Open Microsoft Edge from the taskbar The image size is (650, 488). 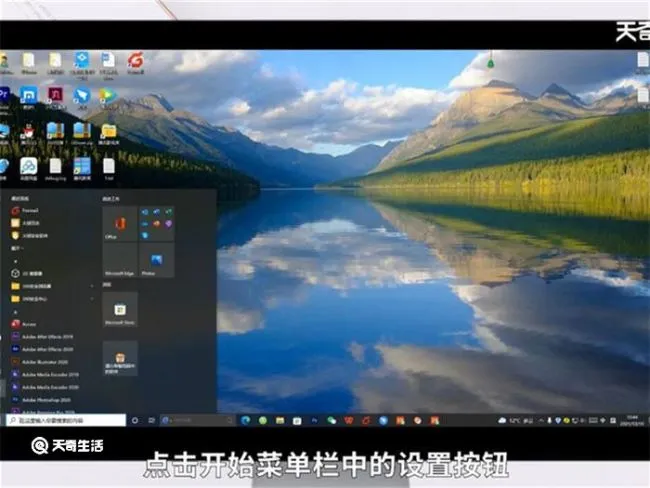(245, 420)
